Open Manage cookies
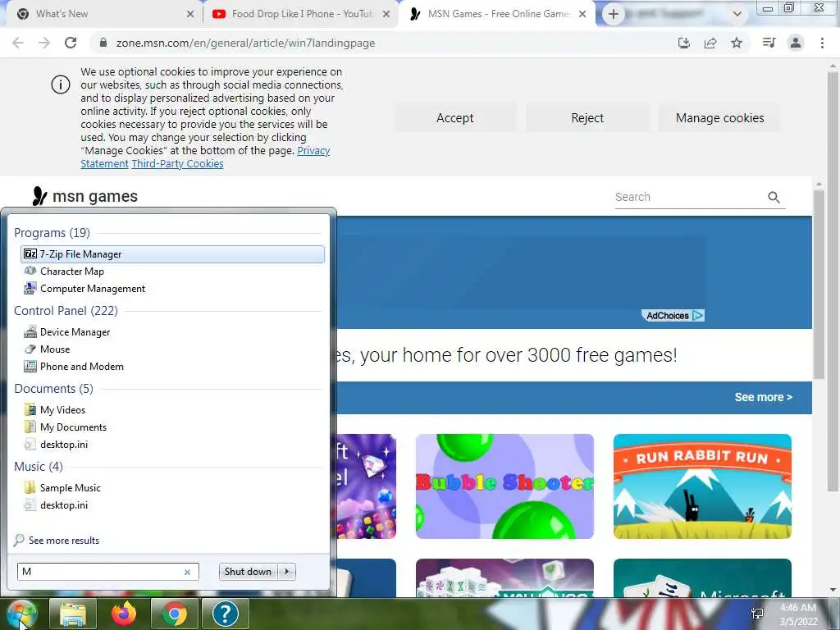This screenshot has height=630, width=840. (720, 118)
